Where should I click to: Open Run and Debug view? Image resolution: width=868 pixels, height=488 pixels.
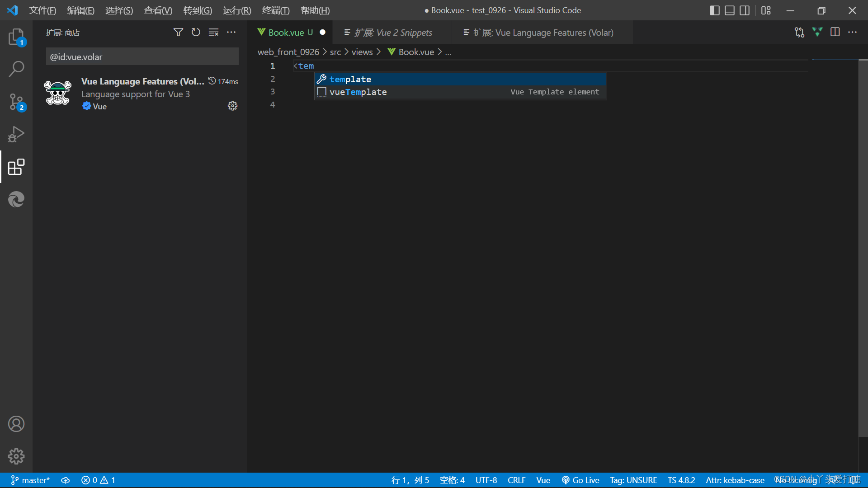(16, 134)
